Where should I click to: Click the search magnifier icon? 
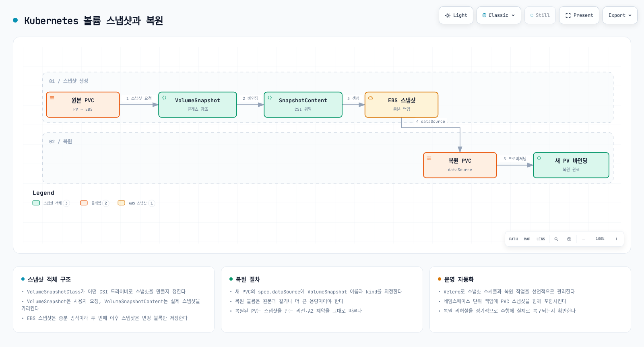(x=556, y=239)
